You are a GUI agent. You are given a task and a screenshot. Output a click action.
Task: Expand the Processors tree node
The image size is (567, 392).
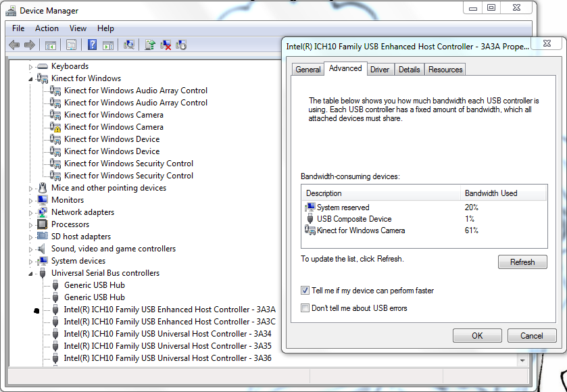click(30, 225)
